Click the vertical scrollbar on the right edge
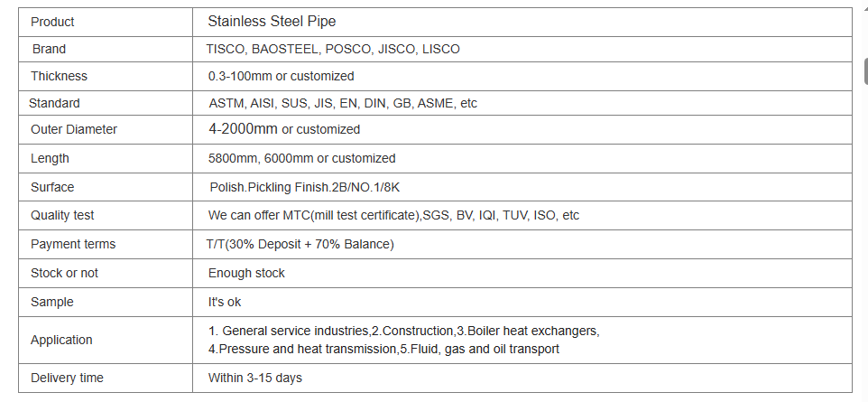The width and height of the screenshot is (868, 402). (865, 72)
